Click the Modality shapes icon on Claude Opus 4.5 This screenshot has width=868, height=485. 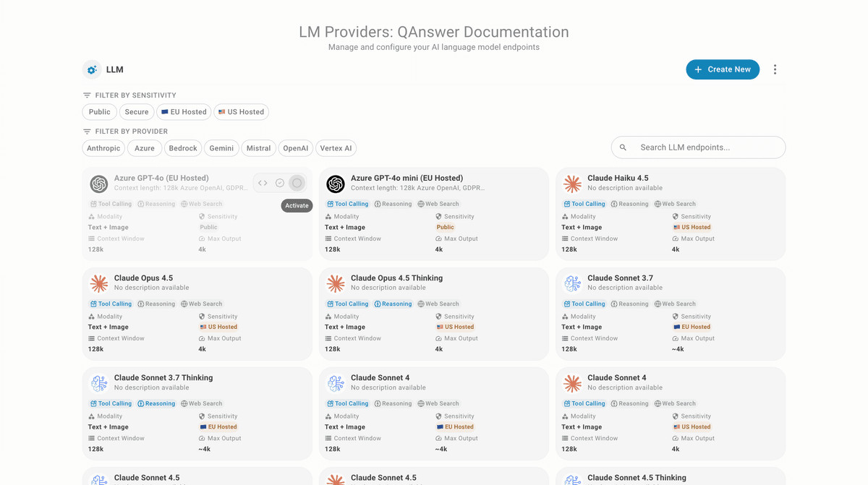(91, 317)
